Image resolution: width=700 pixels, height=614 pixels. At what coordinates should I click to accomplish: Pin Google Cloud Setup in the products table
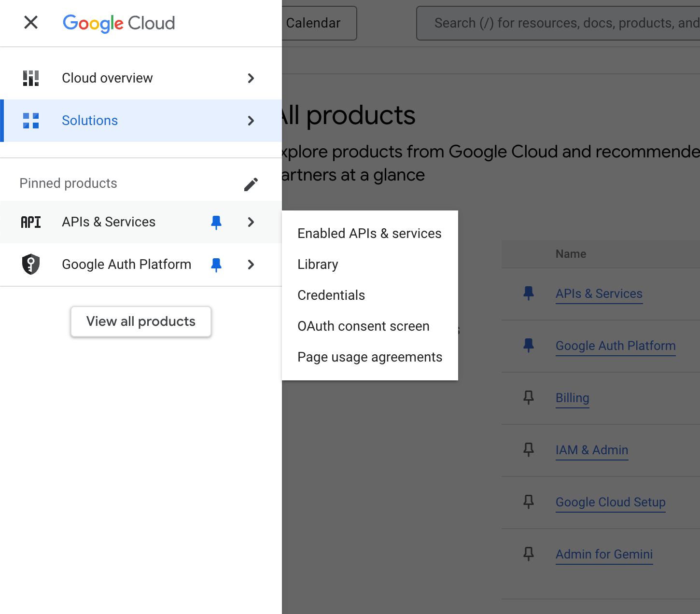[x=529, y=502]
